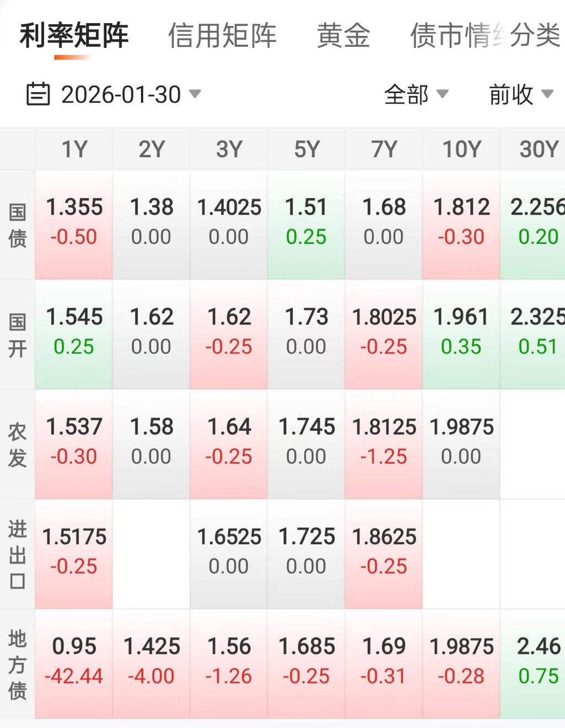Click the 10Y column header
Image resolution: width=565 pixels, height=728 pixels.
tap(461, 149)
